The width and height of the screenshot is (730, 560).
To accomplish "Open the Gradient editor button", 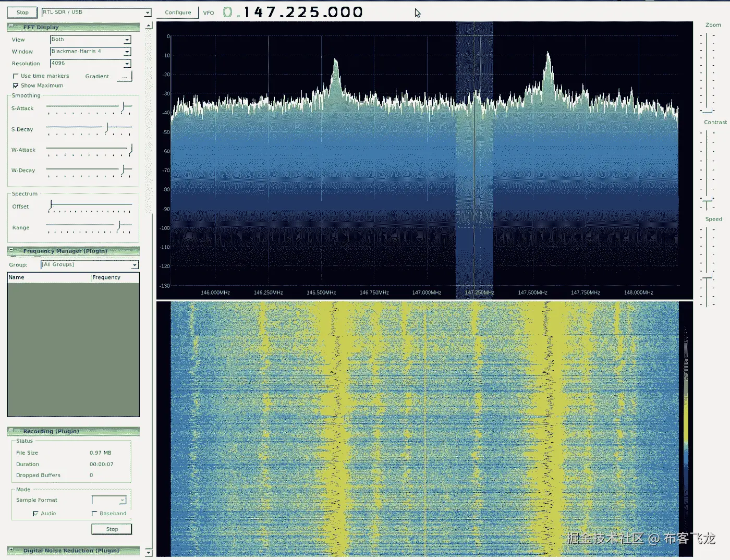I will 125,77.
